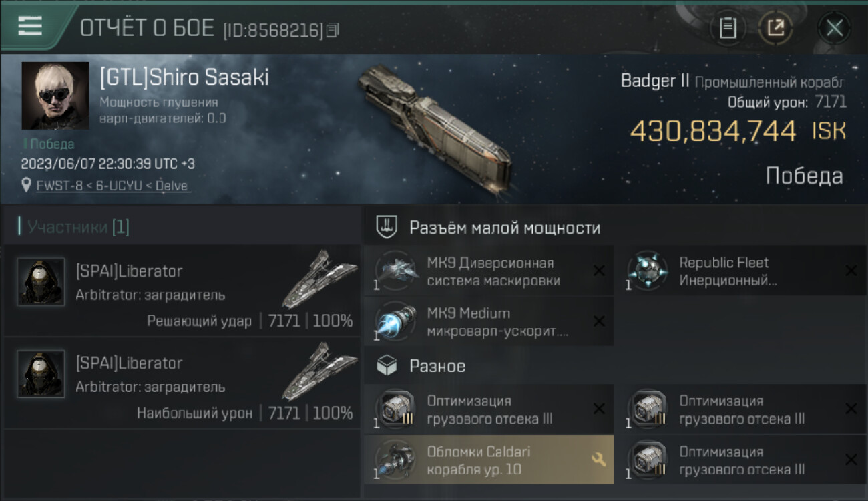
Task: Select the Обломки Caldari корабля ур. 10 item
Action: coord(489,460)
